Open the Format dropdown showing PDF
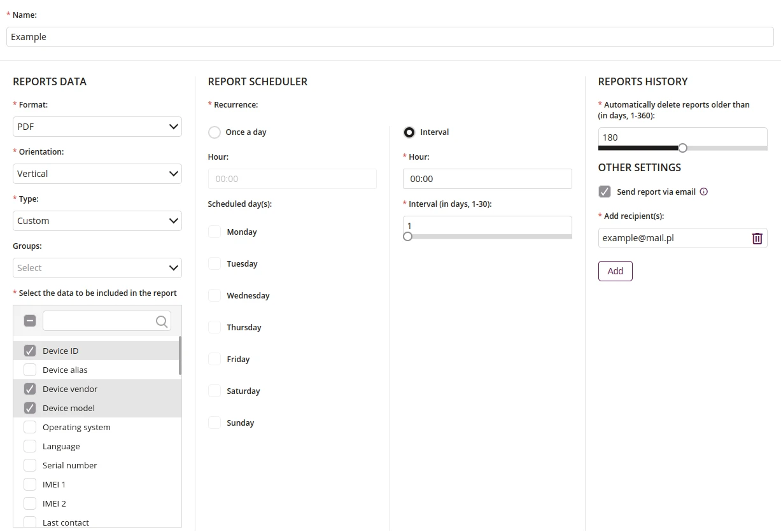 [x=97, y=127]
